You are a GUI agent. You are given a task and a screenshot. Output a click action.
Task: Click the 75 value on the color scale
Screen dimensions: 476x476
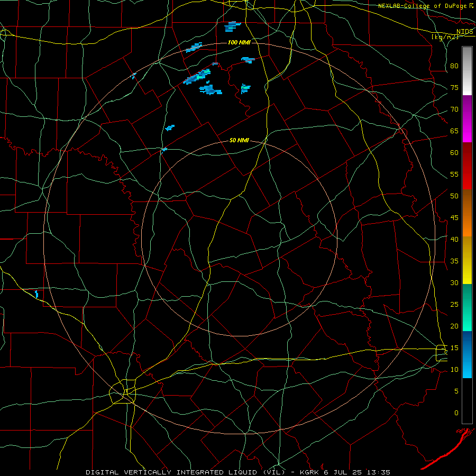click(454, 87)
